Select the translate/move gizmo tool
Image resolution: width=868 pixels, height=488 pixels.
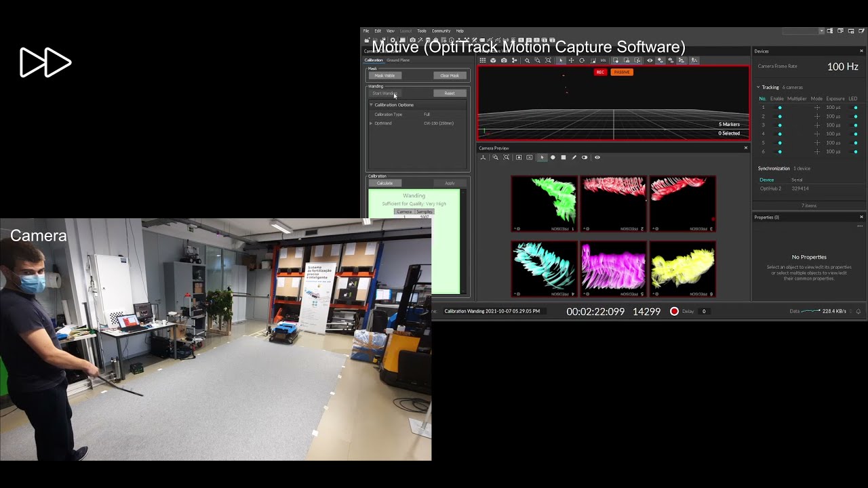pyautogui.click(x=572, y=60)
